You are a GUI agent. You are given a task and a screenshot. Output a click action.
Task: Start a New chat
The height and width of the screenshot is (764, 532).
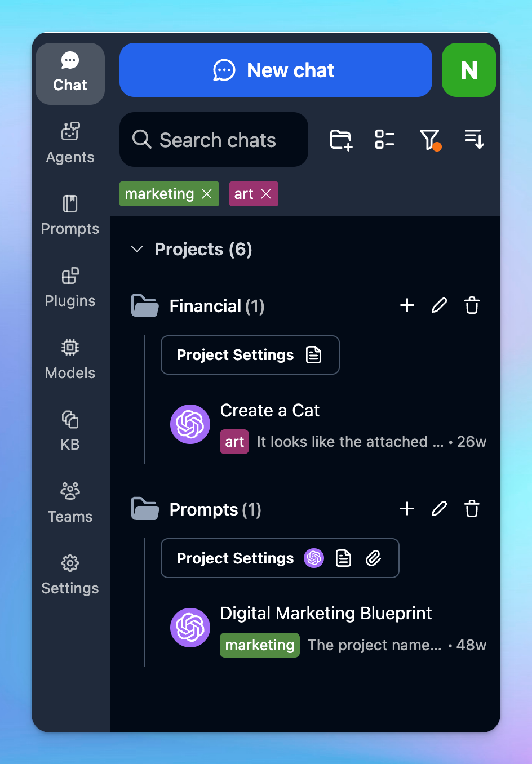point(276,70)
